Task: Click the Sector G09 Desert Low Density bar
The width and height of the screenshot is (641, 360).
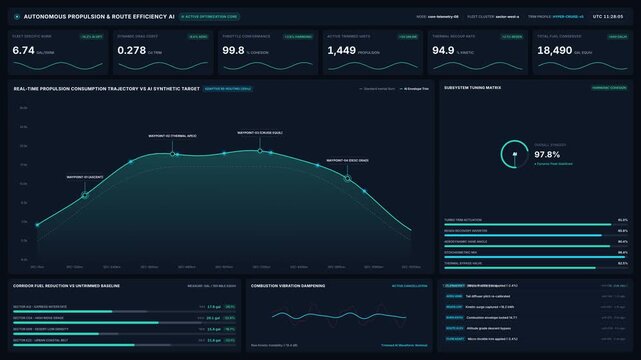Action: pos(124,334)
